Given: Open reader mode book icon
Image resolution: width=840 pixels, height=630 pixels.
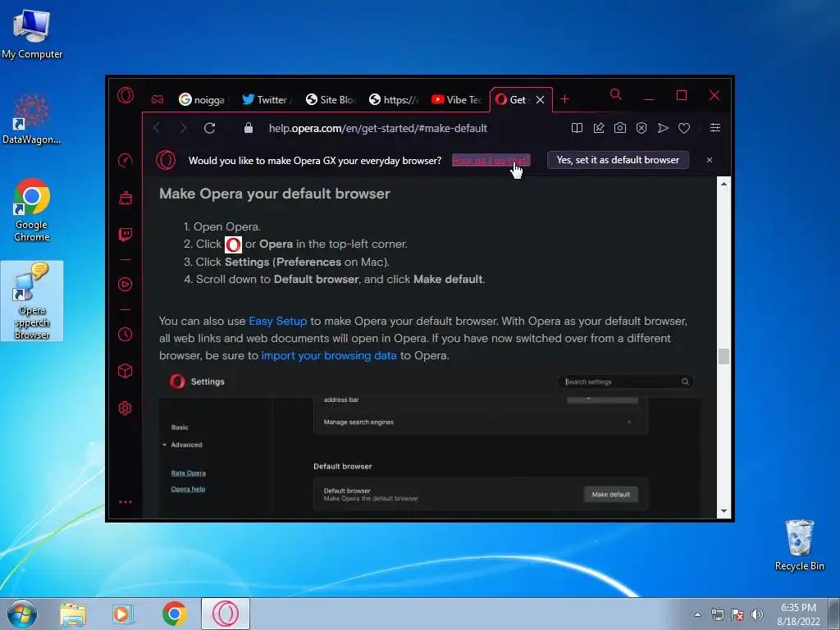Looking at the screenshot, I should pyautogui.click(x=577, y=128).
